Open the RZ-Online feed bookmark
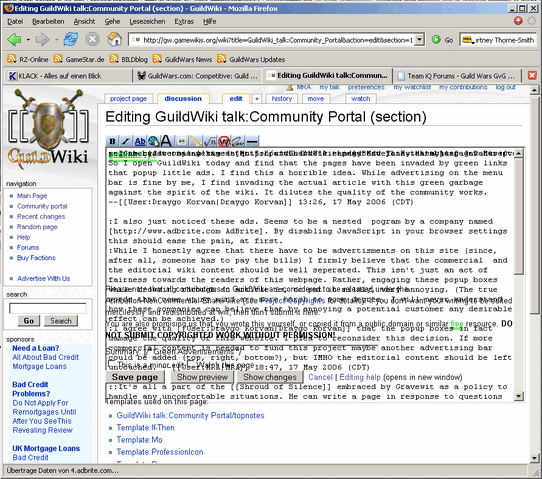The image size is (542, 479). pos(28,59)
